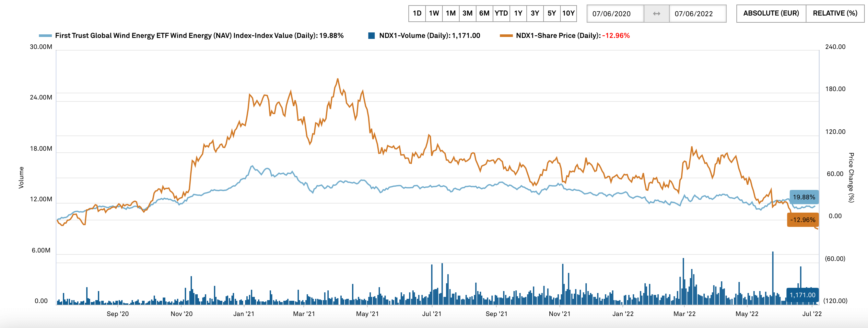Toggle First Trust Wind Energy legend swatch
This screenshot has width=868, height=328.
[x=45, y=36]
